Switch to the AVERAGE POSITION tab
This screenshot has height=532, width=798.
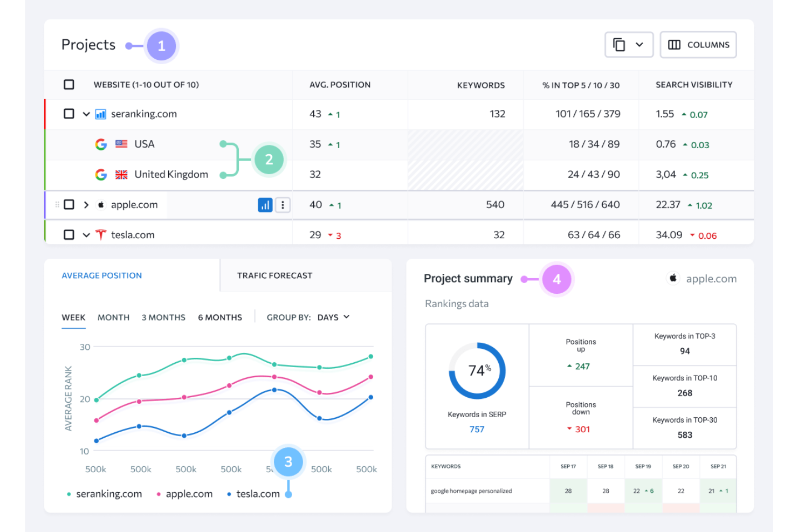102,275
